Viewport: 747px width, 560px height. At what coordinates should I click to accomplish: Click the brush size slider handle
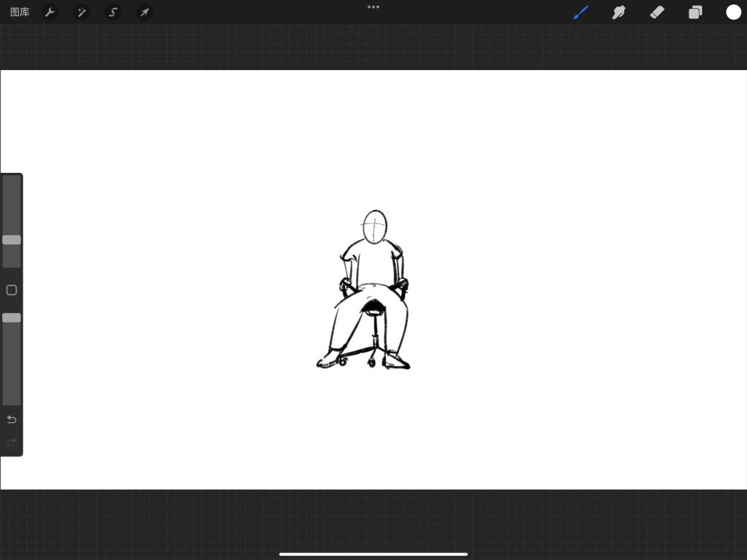[12, 239]
